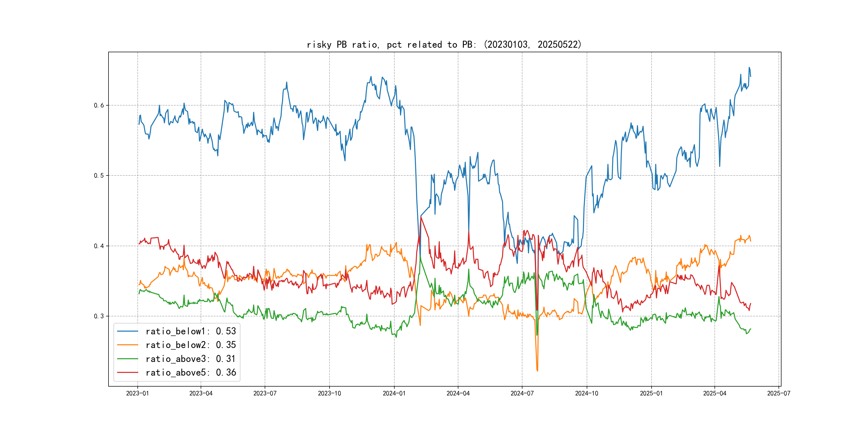Click the 2024-04 x-axis tick label
868x434 pixels.
458,393
